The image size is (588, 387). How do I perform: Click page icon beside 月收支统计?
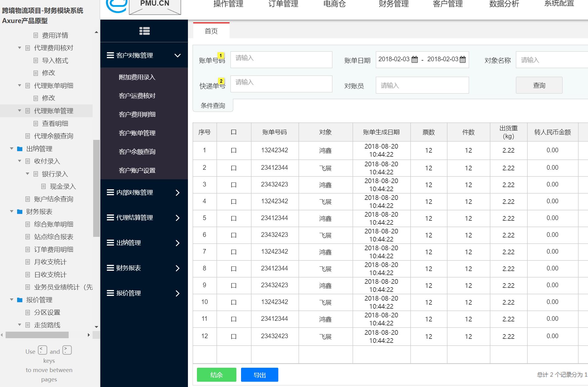[x=28, y=262]
